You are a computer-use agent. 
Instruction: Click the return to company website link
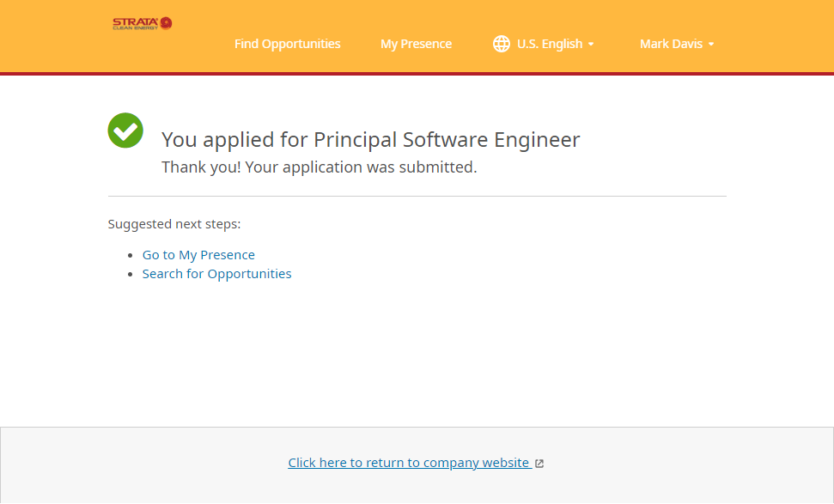point(408,463)
